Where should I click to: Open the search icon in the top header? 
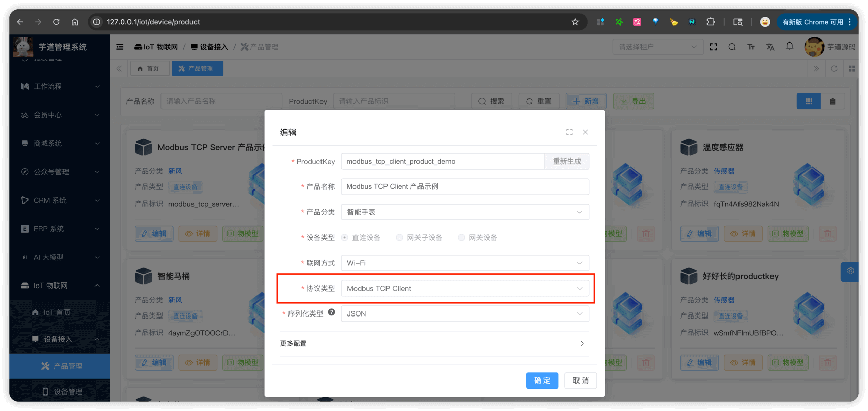coord(732,47)
